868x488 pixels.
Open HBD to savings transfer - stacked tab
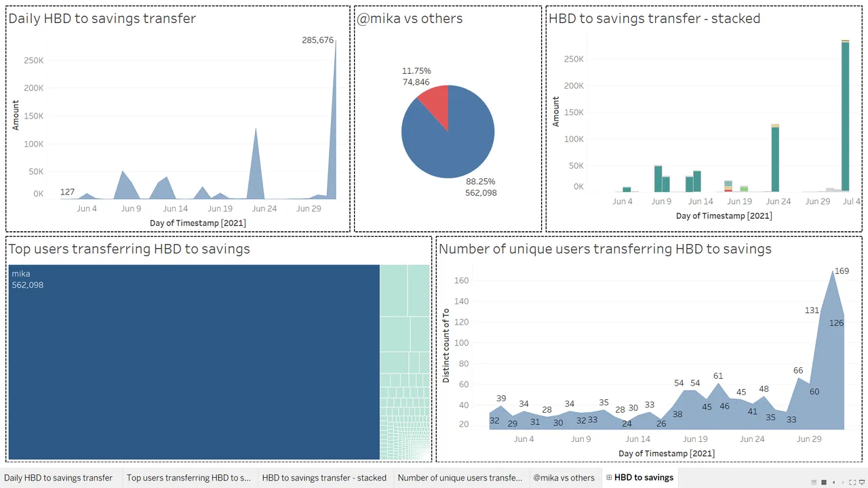[x=324, y=478]
